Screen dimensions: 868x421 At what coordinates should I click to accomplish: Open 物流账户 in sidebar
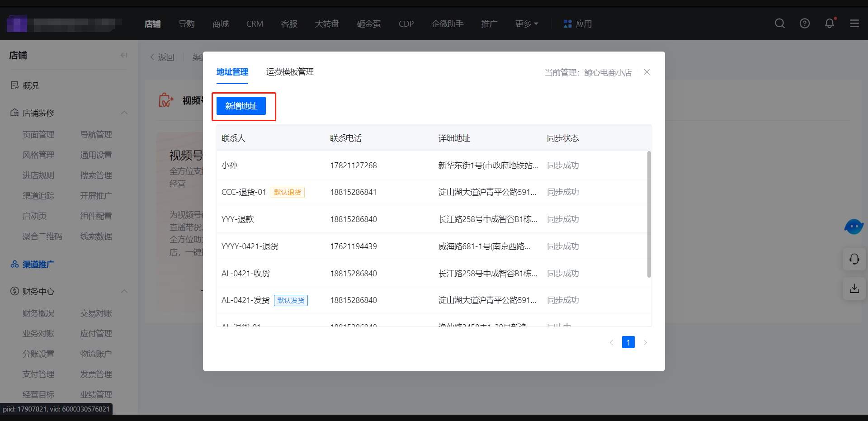pos(96,354)
